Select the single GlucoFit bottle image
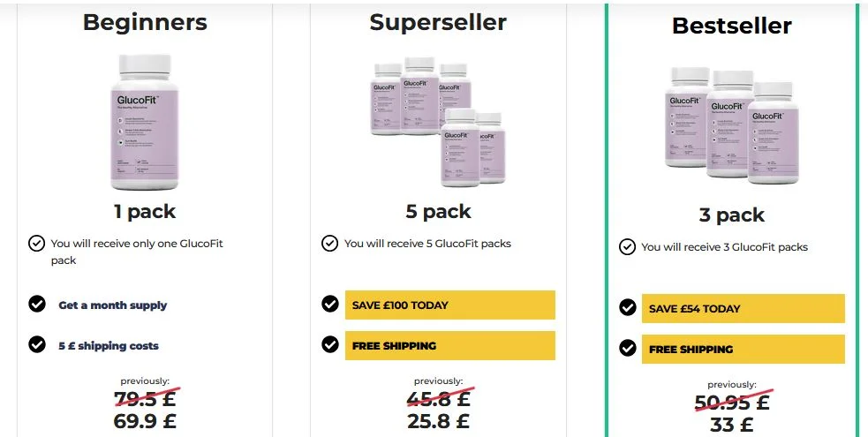Screen dimensions: 868x437 145,122
